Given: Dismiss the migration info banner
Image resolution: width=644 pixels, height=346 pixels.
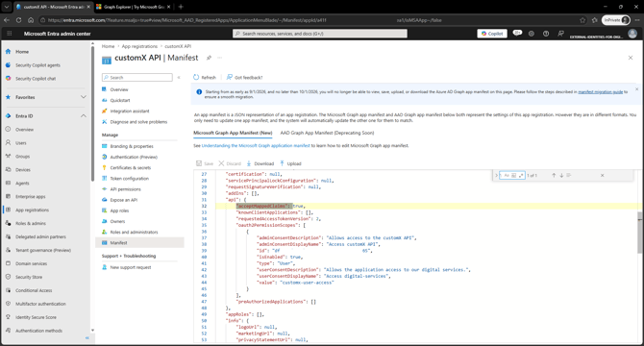Looking at the screenshot, I should click(637, 89).
